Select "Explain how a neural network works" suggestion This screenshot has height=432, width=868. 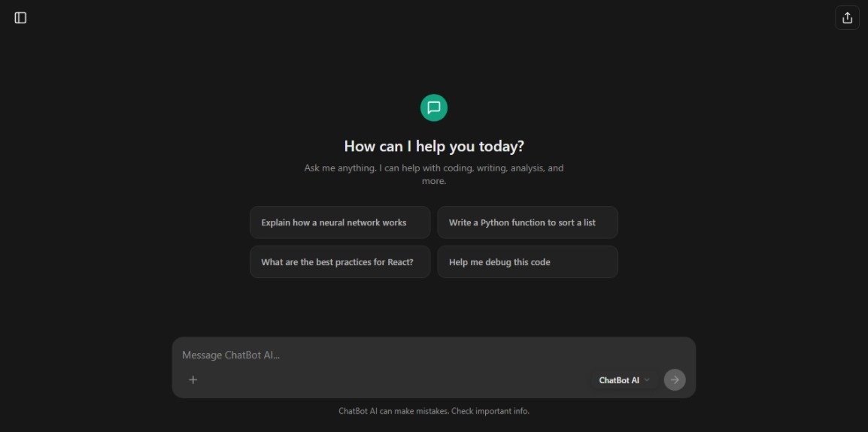pos(340,222)
